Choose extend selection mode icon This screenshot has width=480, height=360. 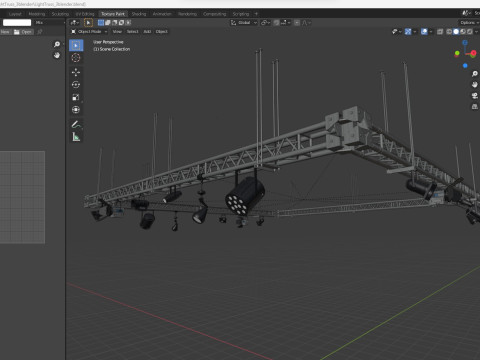(108, 23)
